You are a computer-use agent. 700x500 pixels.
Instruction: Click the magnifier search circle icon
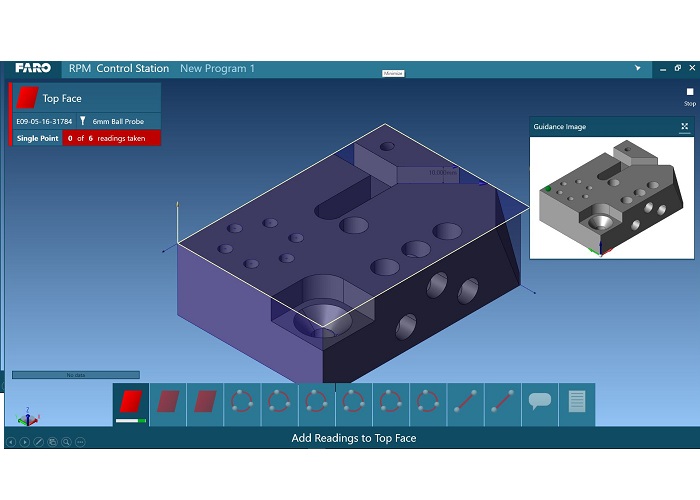point(67,442)
